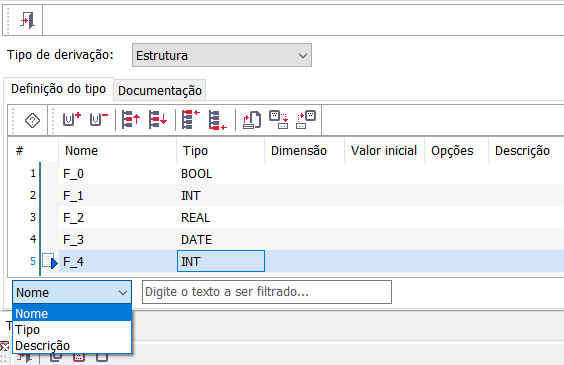This screenshot has height=365, width=564.
Task: Click the copy/paste document icon
Action: tap(252, 120)
